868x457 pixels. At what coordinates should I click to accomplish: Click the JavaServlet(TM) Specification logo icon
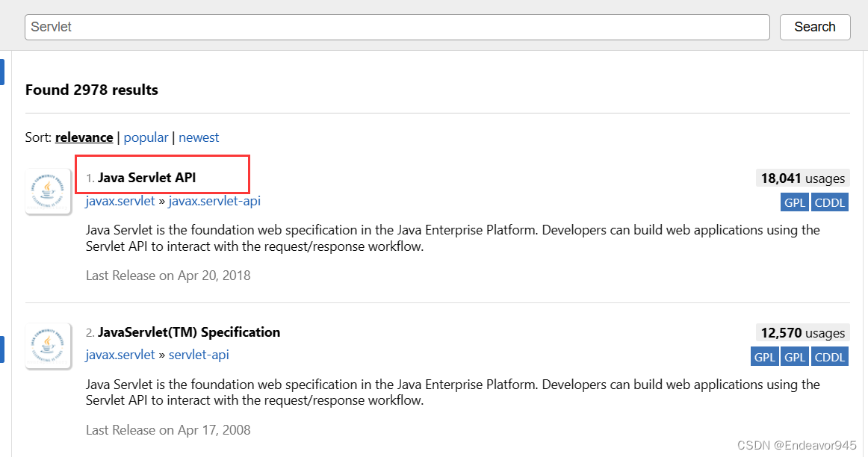pyautogui.click(x=48, y=346)
